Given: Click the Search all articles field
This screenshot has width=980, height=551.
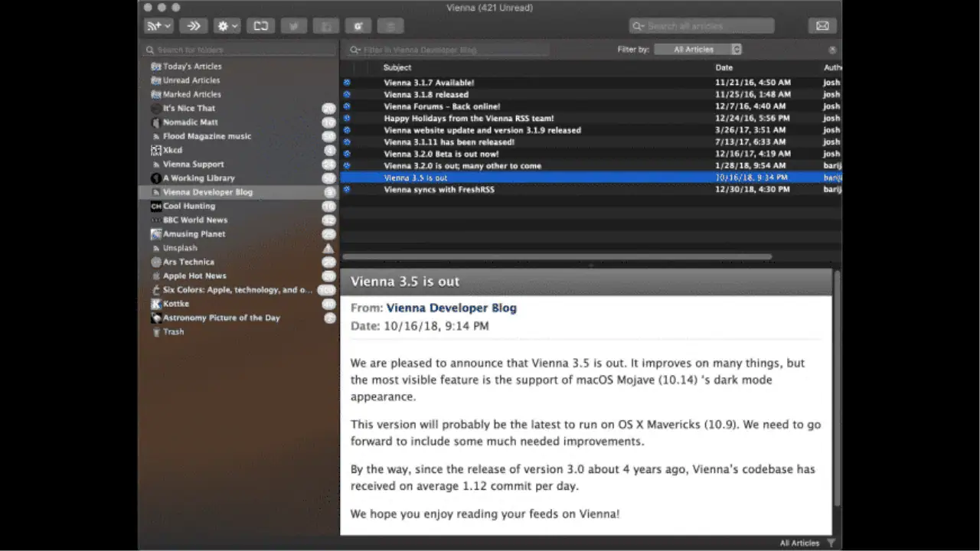Looking at the screenshot, I should pyautogui.click(x=702, y=26).
